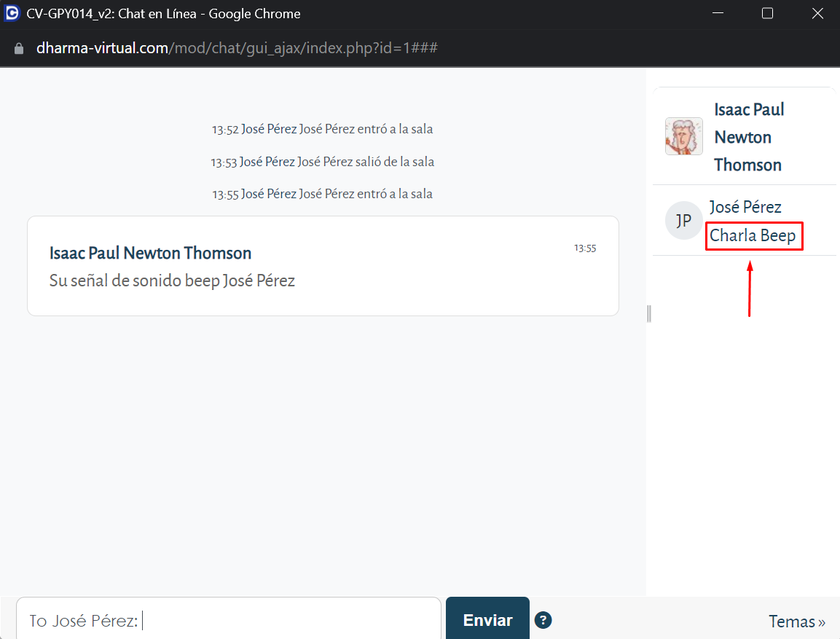Viewport: 840px width, 639px height.
Task: Select Isaac Paul Newton Thomson in user list
Action: tap(749, 137)
